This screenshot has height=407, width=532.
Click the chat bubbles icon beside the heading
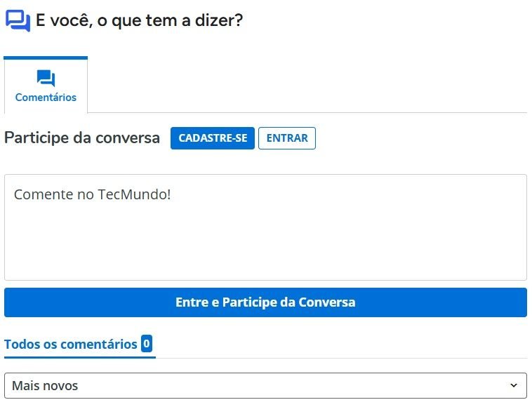[18, 20]
